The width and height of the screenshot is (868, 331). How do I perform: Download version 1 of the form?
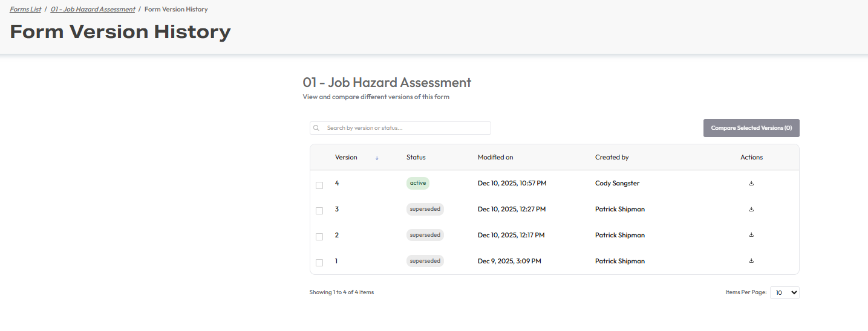(x=751, y=261)
